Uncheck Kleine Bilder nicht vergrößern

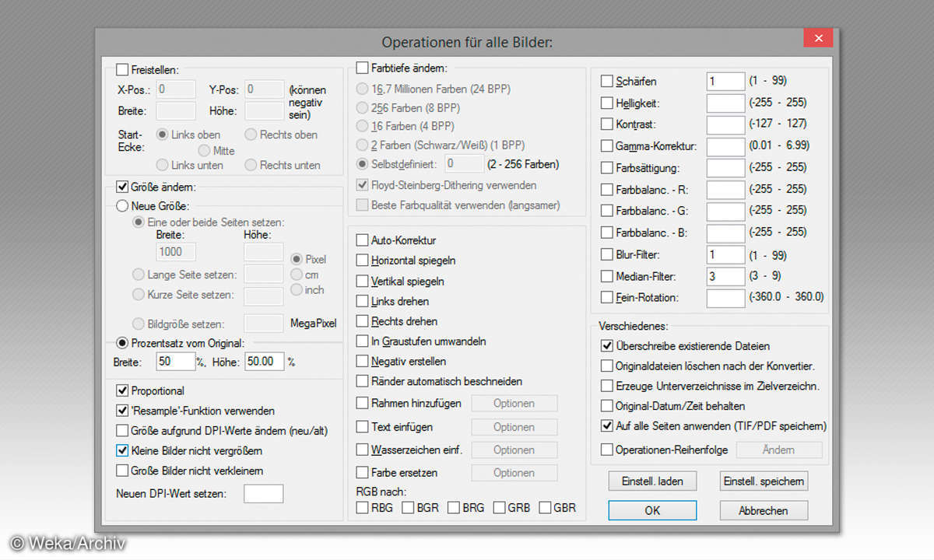(x=121, y=450)
